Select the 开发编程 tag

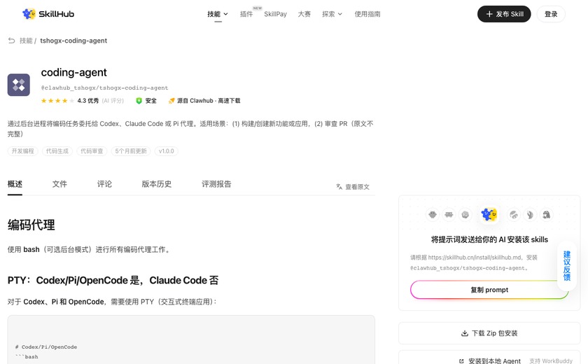[x=22, y=151]
